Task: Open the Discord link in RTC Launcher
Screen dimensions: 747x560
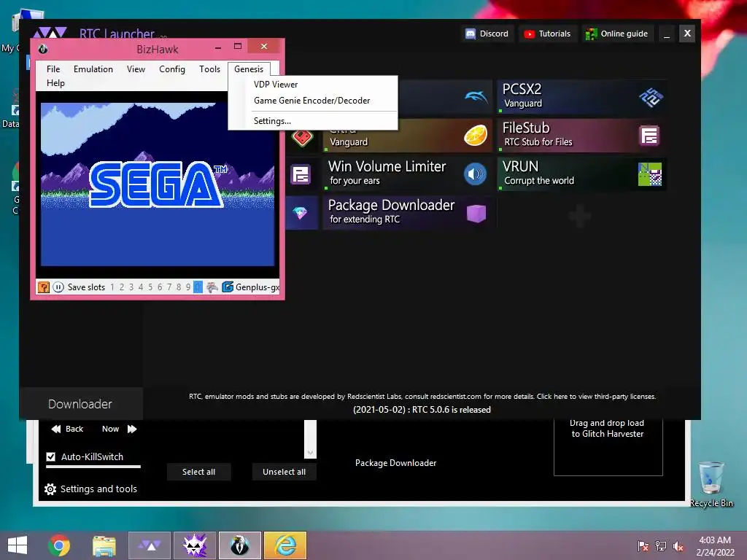Action: click(487, 34)
